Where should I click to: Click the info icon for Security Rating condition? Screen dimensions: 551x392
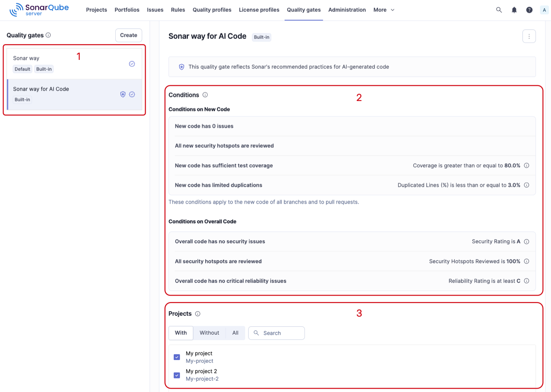pos(526,241)
